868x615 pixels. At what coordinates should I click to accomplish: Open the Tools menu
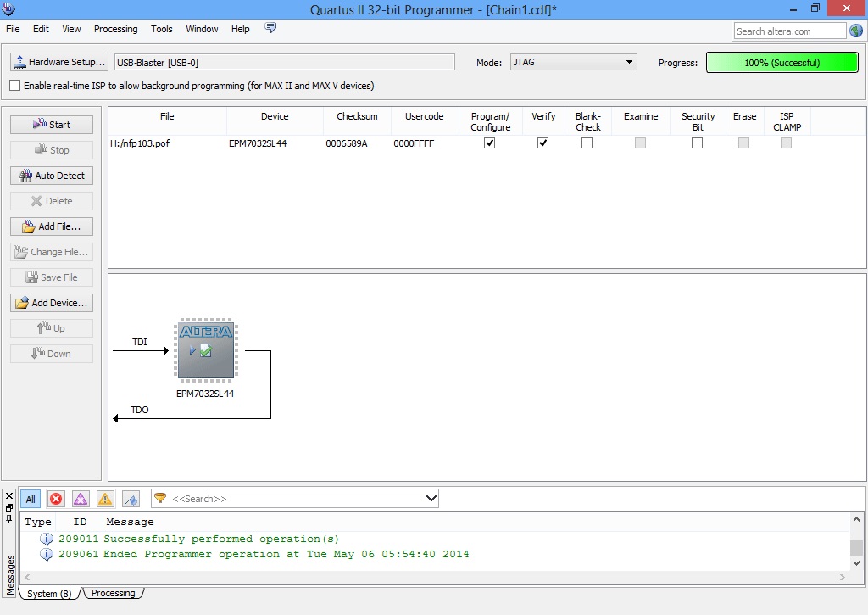coord(162,29)
